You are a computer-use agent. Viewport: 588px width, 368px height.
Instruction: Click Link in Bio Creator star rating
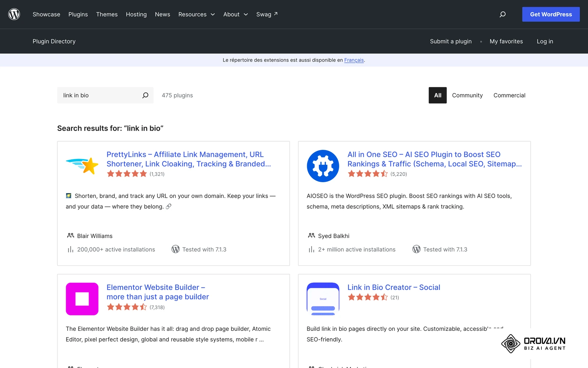pyautogui.click(x=367, y=297)
